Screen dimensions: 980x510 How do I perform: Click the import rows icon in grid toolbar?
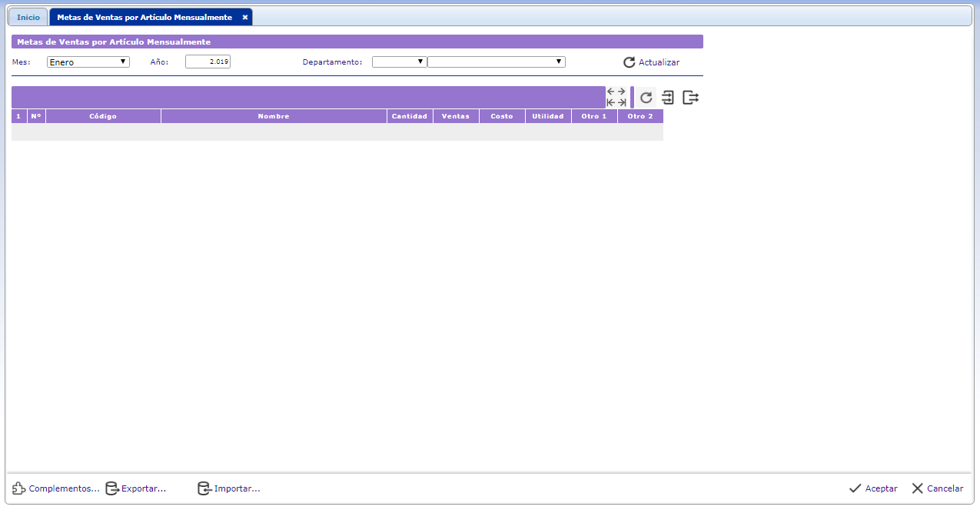point(668,98)
